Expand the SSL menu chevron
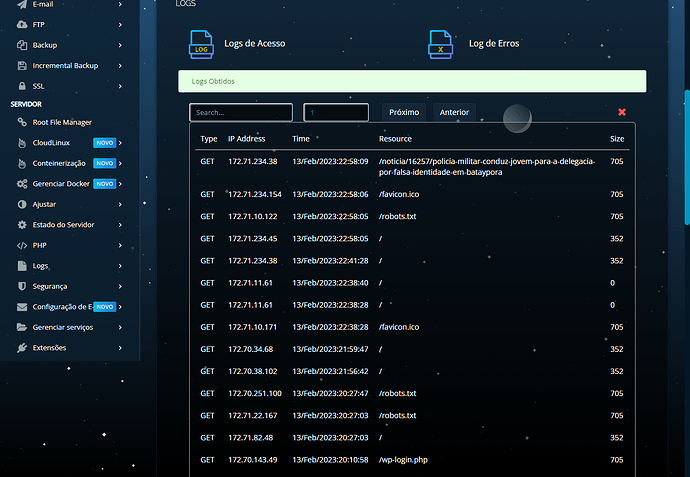 [120, 86]
